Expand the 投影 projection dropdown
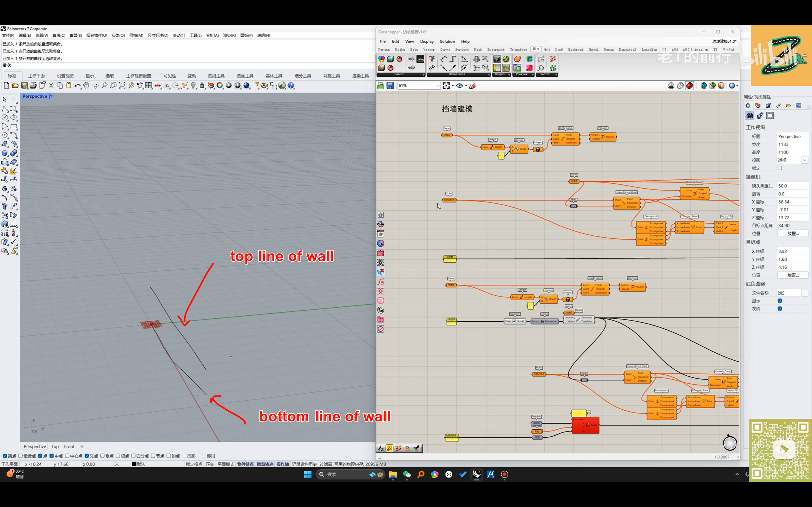The image size is (812, 507). click(x=805, y=160)
